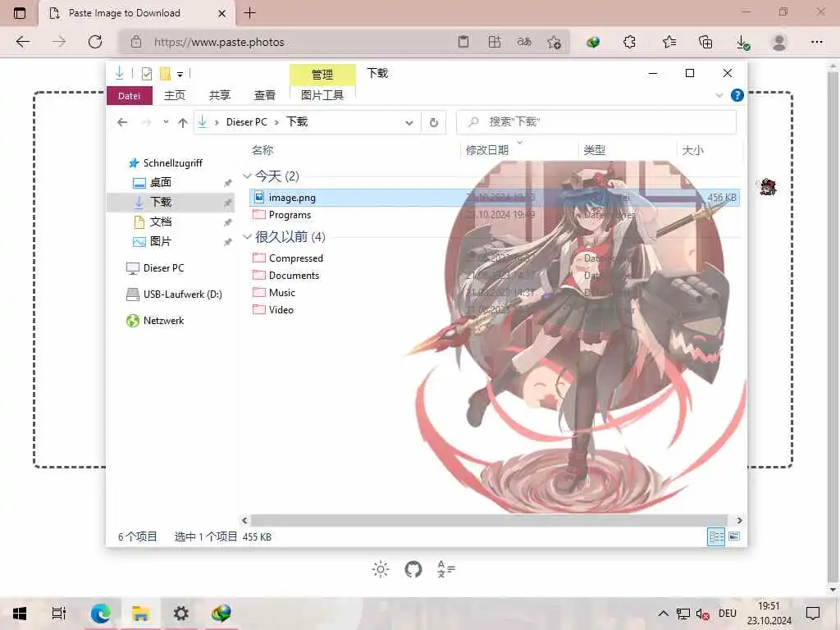Click the Explorer Help question mark

[x=737, y=95]
